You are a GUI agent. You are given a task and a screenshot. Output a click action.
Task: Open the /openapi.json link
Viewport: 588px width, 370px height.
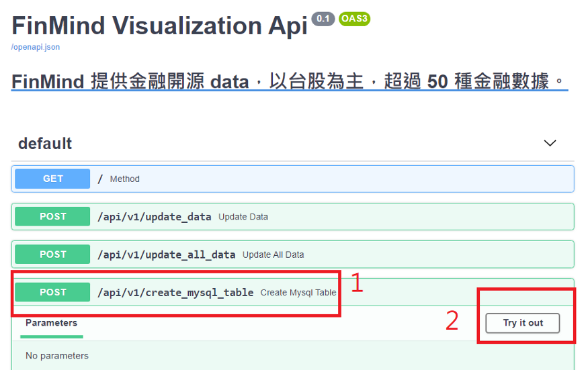pos(35,48)
